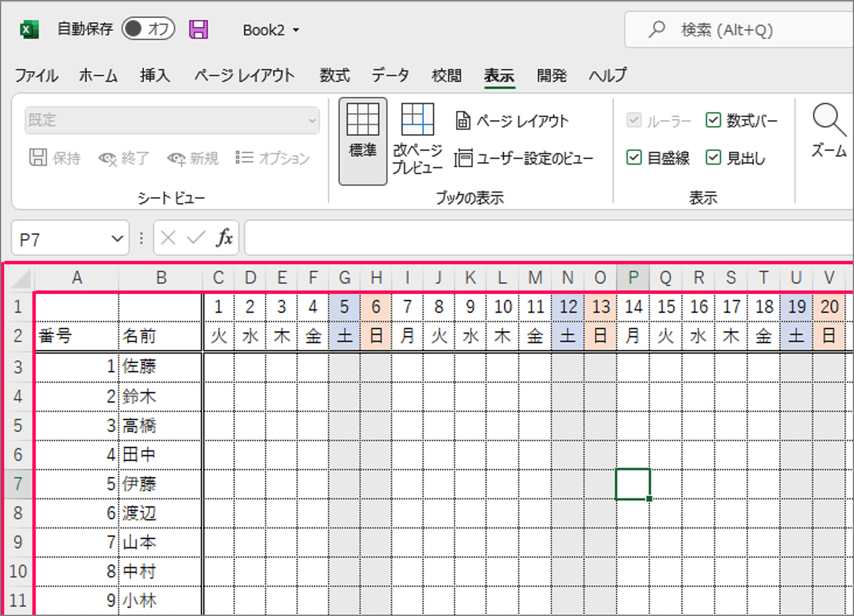Click the search box (Alt+Q)
This screenshot has width=854, height=616.
[x=738, y=29]
